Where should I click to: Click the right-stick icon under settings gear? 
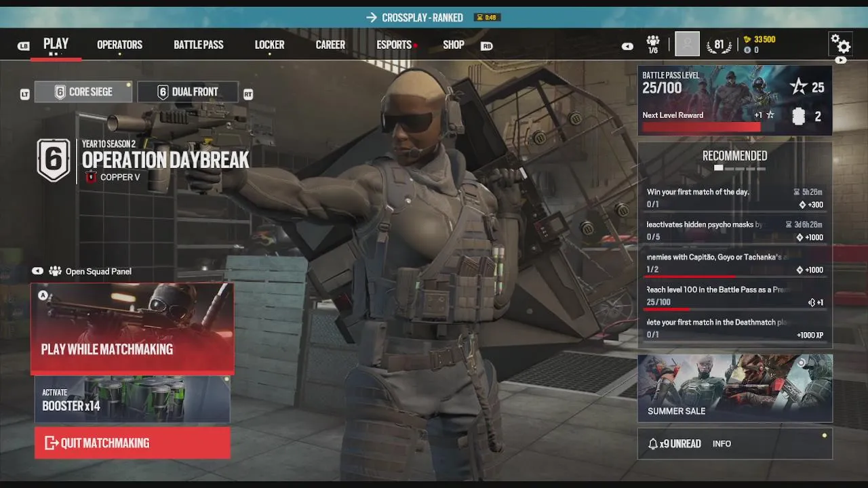click(841, 60)
